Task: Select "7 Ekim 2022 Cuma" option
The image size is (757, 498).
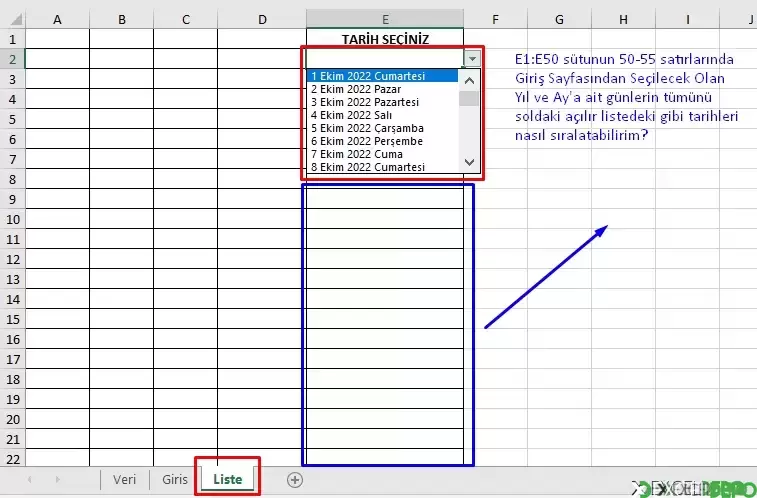Action: tap(382, 154)
